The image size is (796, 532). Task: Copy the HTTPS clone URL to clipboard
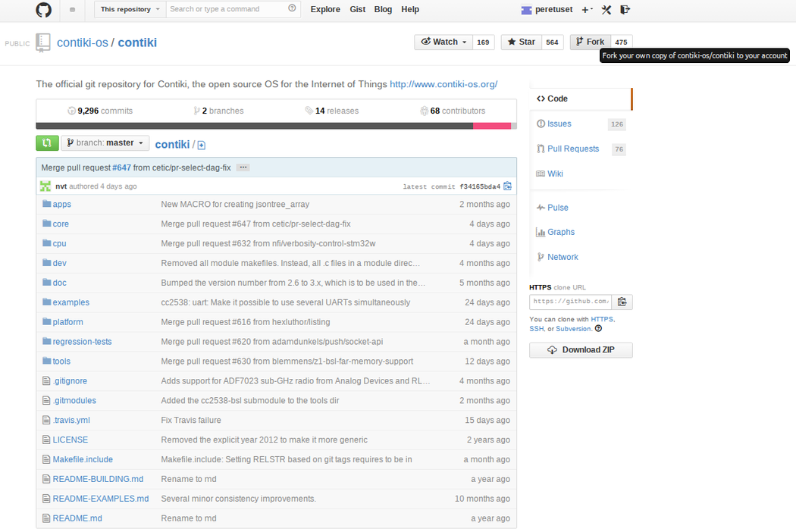[622, 302]
